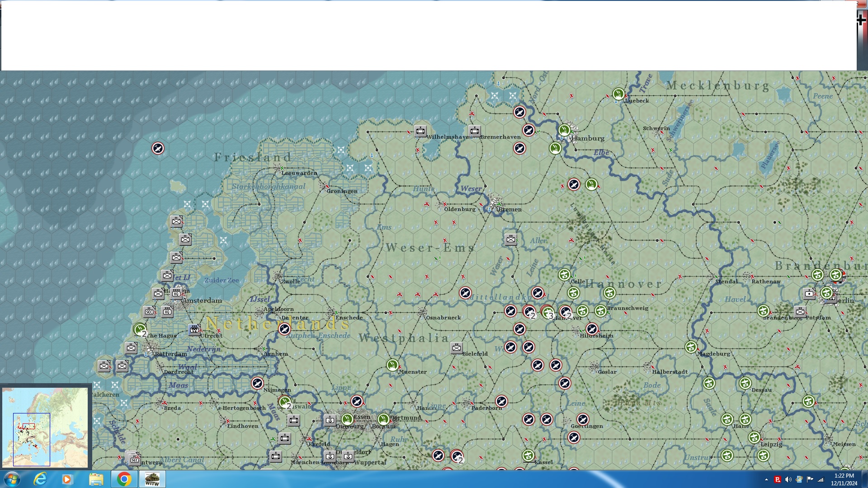Click the system clock showing 1:22 PM
The width and height of the screenshot is (868, 488).
tap(844, 479)
